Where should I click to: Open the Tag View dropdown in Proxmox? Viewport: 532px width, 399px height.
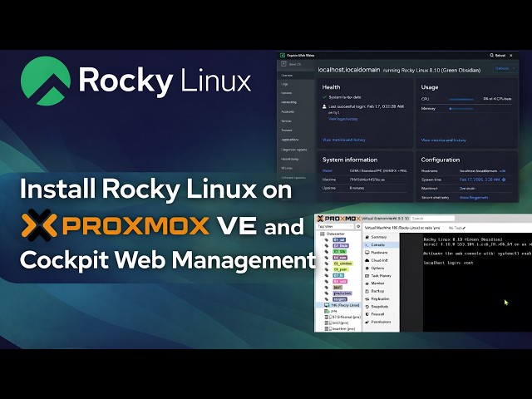click(x=335, y=226)
